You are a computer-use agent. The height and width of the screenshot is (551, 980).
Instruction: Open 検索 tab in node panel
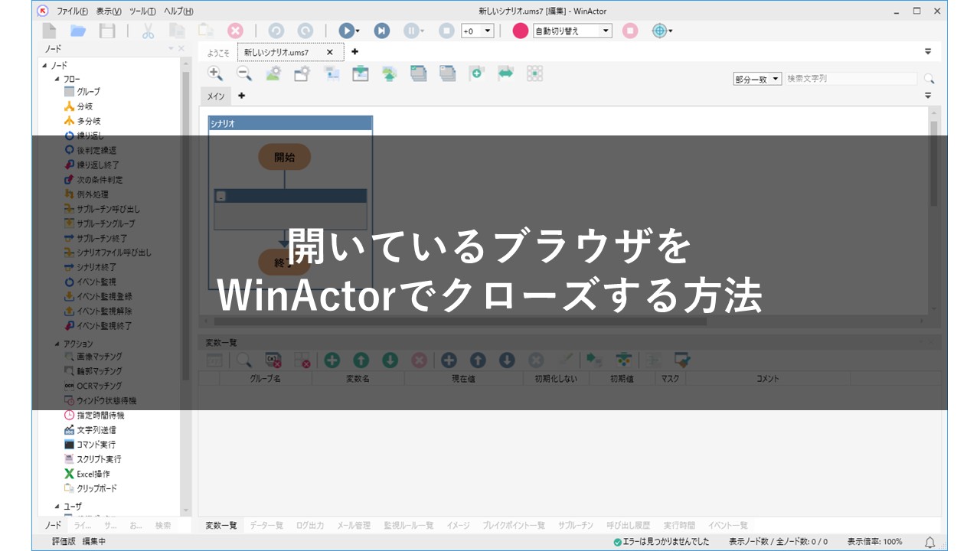[x=163, y=525]
